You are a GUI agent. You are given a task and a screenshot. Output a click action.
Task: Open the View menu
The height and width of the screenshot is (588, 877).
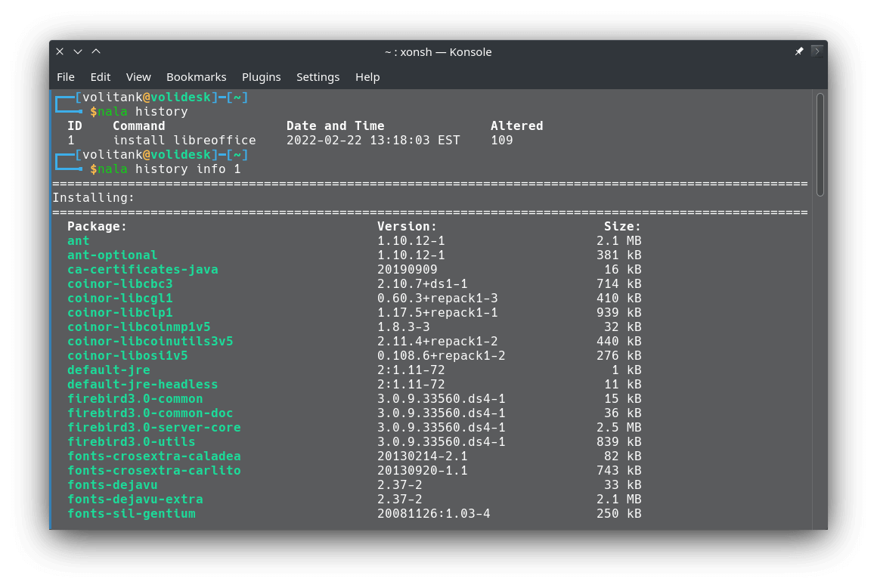click(x=138, y=77)
